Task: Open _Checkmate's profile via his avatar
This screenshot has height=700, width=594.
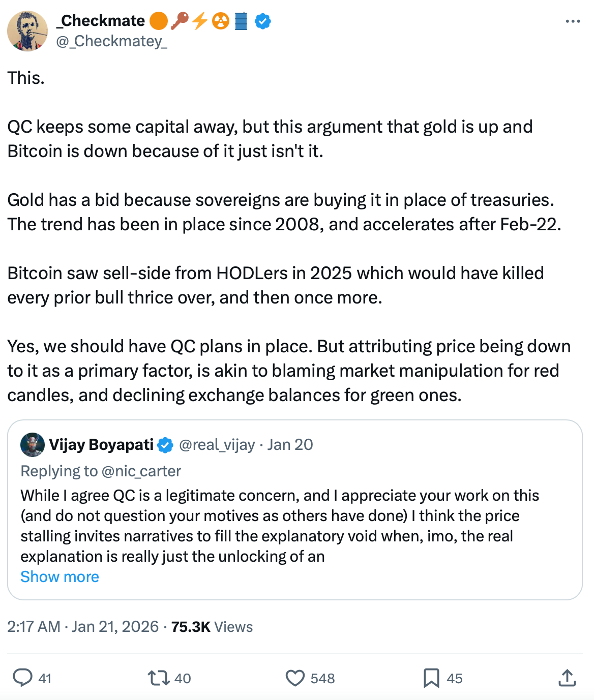Action: click(28, 31)
